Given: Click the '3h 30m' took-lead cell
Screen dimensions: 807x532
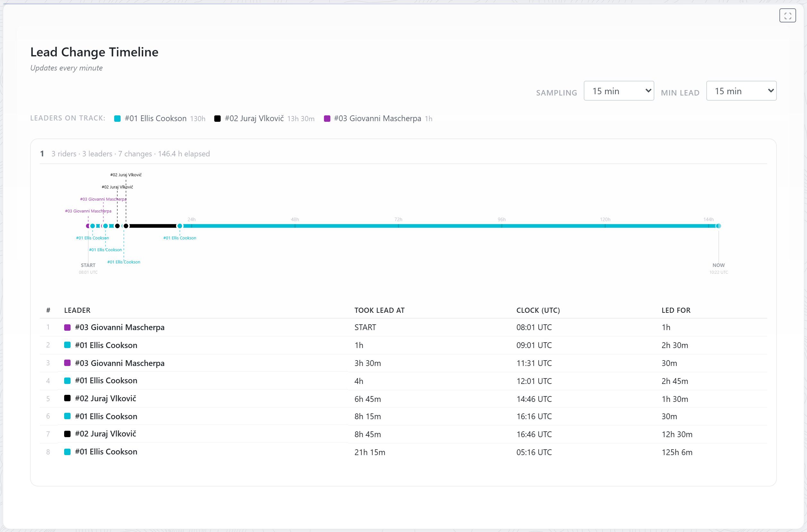Looking at the screenshot, I should (368, 363).
